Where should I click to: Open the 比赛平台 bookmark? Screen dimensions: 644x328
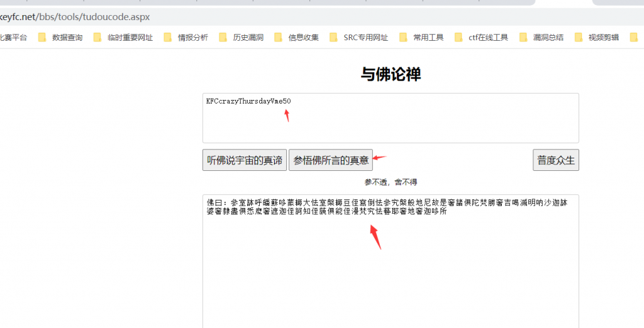point(13,38)
